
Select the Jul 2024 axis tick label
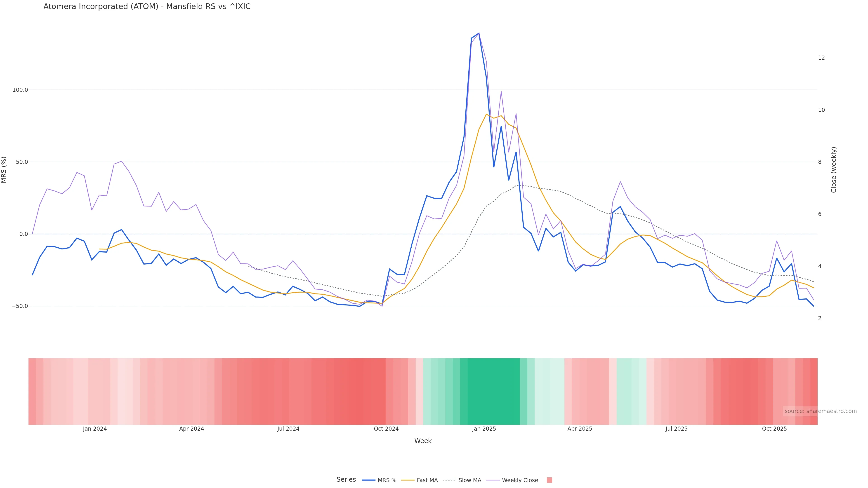click(288, 429)
